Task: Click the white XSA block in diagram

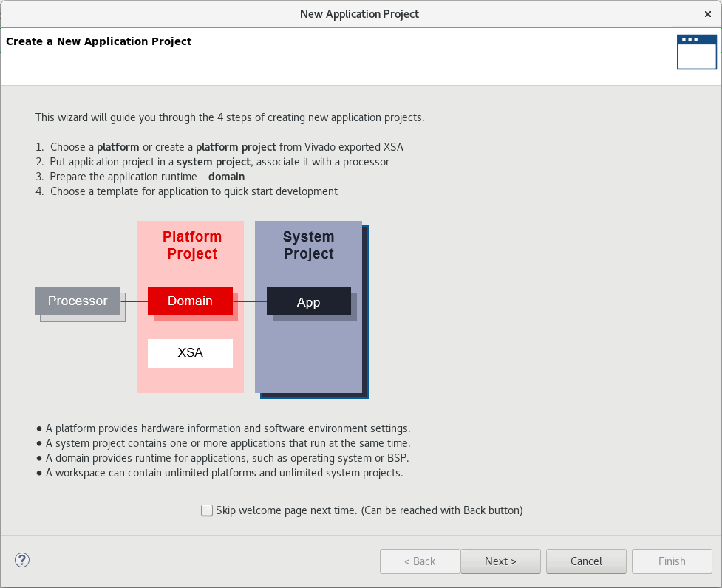Action: point(190,353)
